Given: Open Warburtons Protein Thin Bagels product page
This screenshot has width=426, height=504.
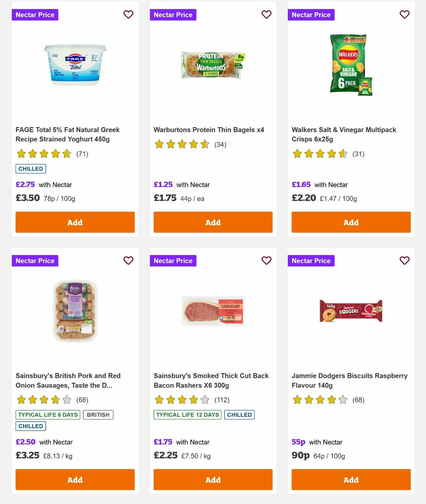Looking at the screenshot, I should [209, 130].
